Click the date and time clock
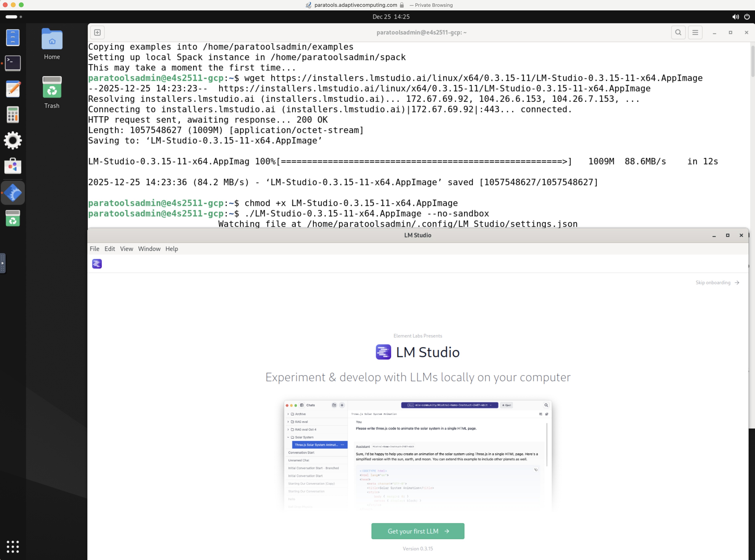Screen dimensions: 755x560 tap(391, 17)
